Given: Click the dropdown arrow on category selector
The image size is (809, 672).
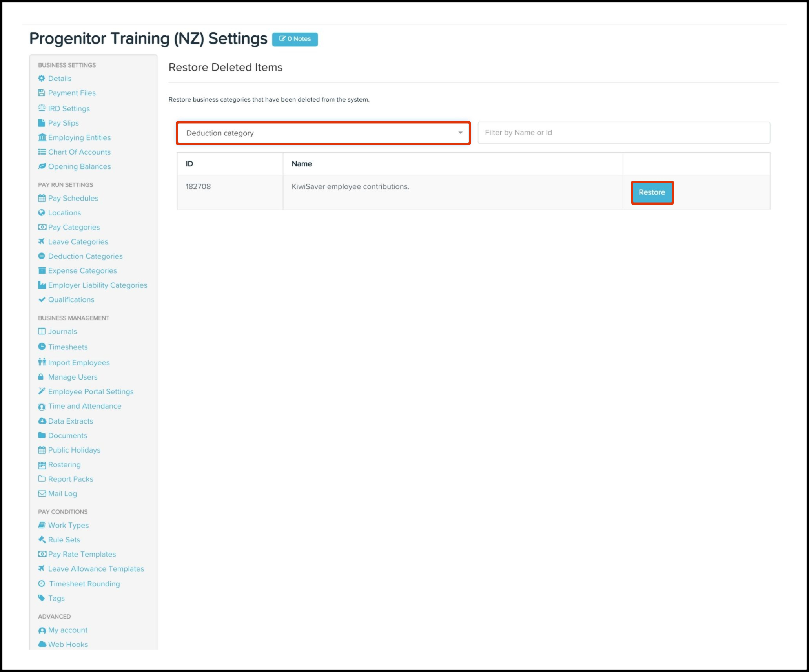Looking at the screenshot, I should coord(460,133).
